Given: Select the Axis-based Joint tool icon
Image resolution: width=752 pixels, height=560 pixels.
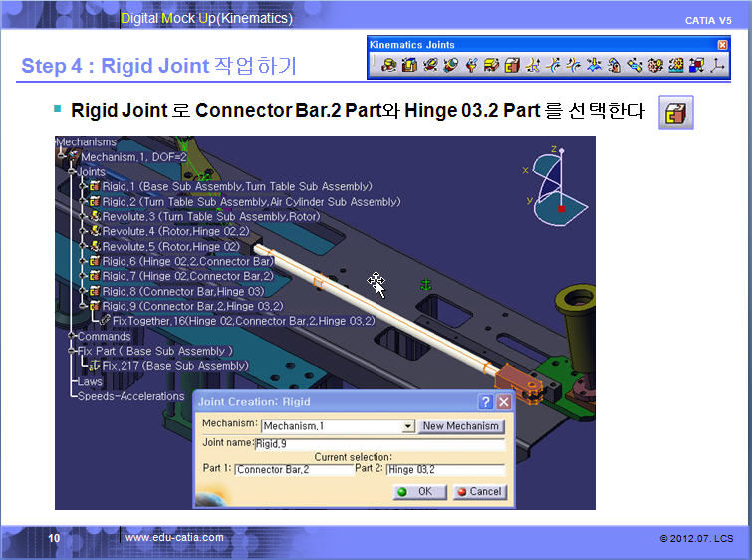Looking at the screenshot, I should [717, 65].
